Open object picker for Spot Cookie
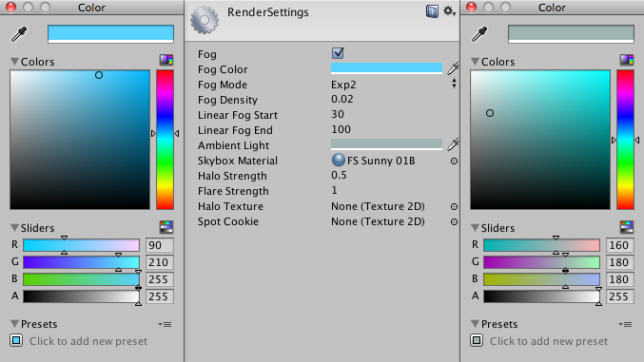Viewport: 644px width, 362px height. [x=454, y=221]
